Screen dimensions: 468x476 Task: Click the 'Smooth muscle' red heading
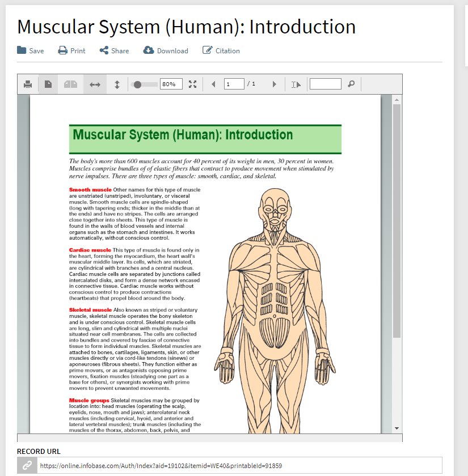pyautogui.click(x=90, y=190)
